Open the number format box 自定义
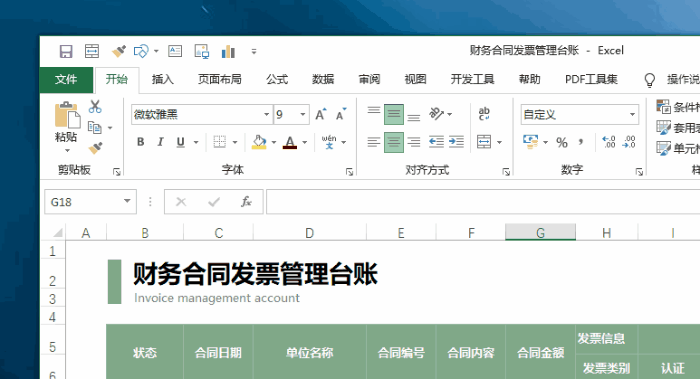The height and width of the screenshot is (379, 700). (579, 115)
